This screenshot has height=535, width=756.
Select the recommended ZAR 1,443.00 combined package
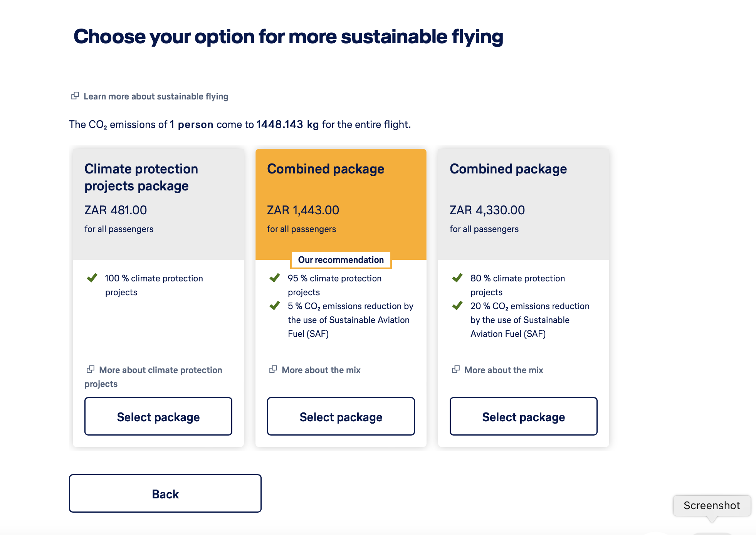pos(341,416)
